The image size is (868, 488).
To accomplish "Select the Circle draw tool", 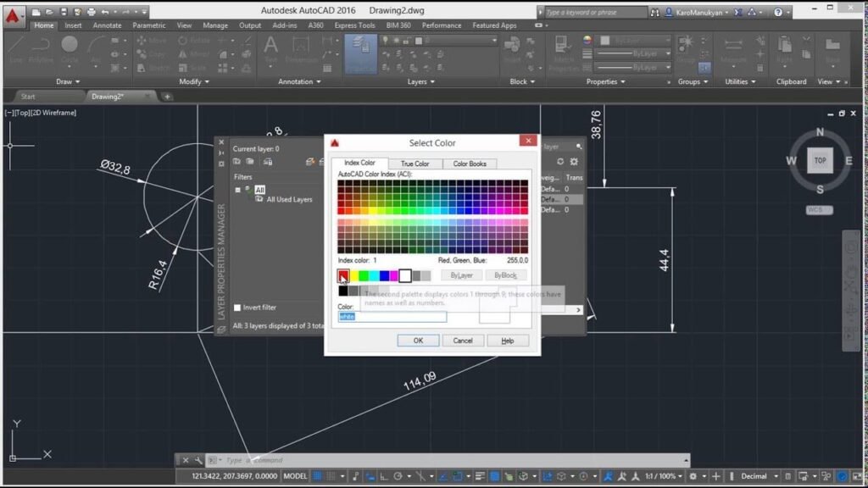I will tap(70, 50).
